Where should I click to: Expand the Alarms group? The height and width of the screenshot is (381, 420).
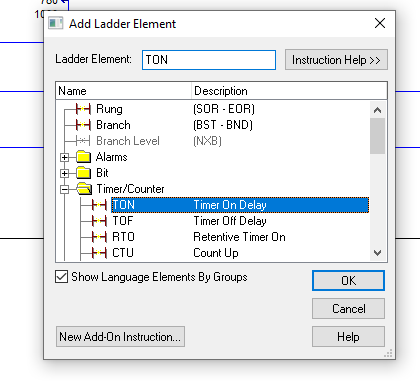[65, 157]
